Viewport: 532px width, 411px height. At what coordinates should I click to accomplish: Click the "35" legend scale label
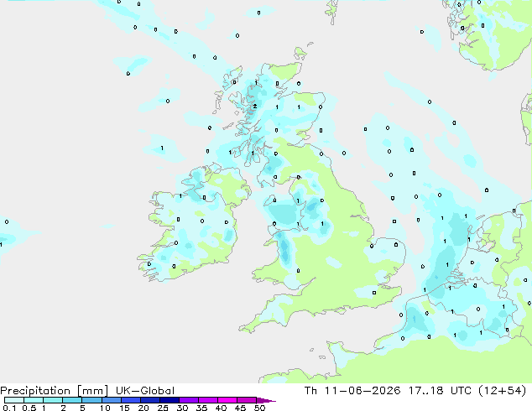click(201, 408)
